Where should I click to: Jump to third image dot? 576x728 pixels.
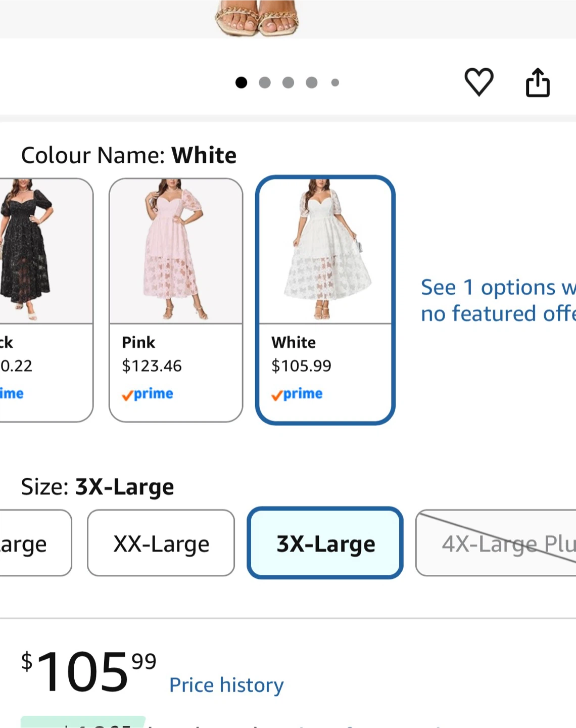tap(288, 82)
